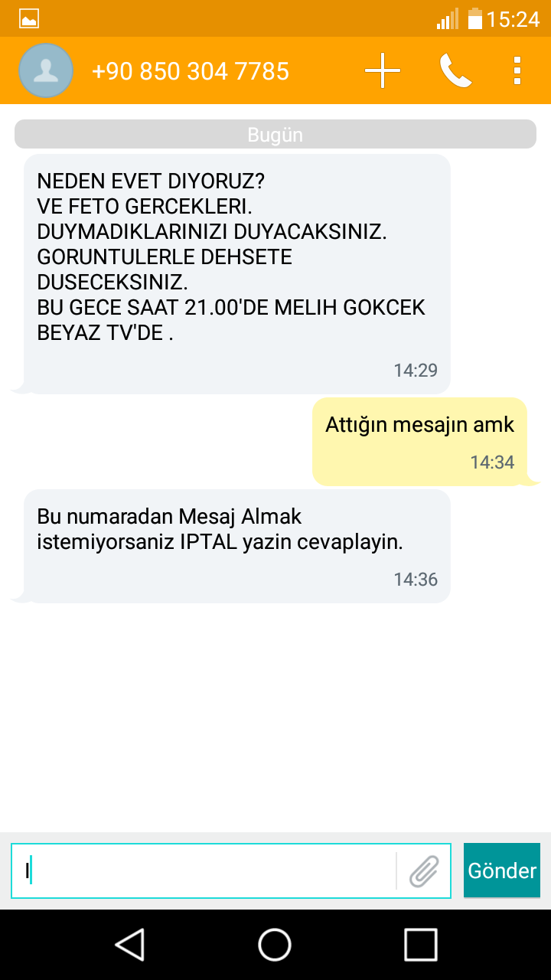
Task: Tap the Bugün date separator bar
Action: click(275, 135)
